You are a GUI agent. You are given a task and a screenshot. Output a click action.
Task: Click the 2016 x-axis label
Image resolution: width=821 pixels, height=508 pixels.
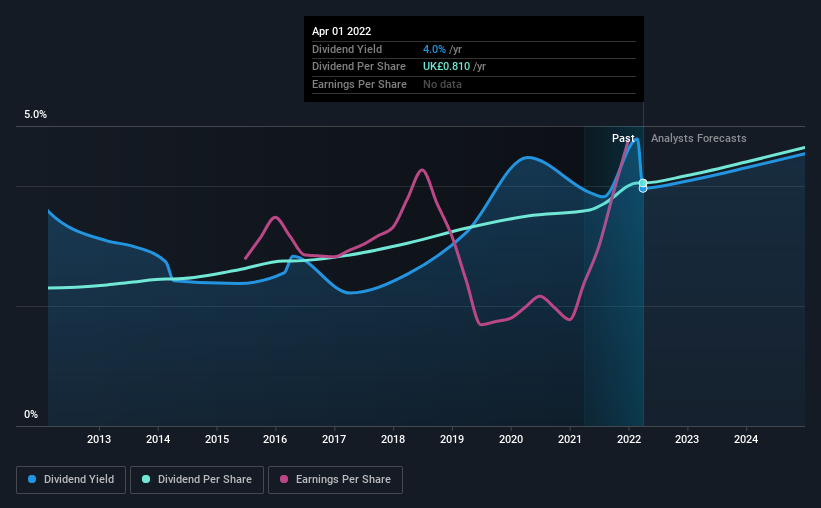tap(275, 439)
